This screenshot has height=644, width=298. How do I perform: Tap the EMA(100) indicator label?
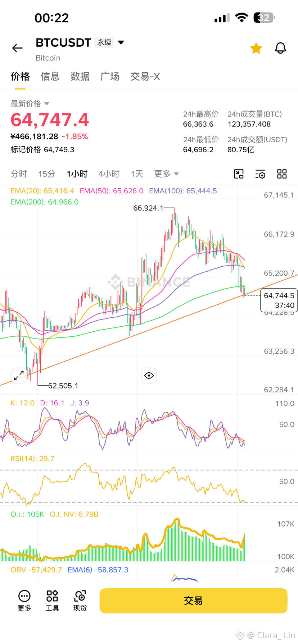click(x=183, y=191)
